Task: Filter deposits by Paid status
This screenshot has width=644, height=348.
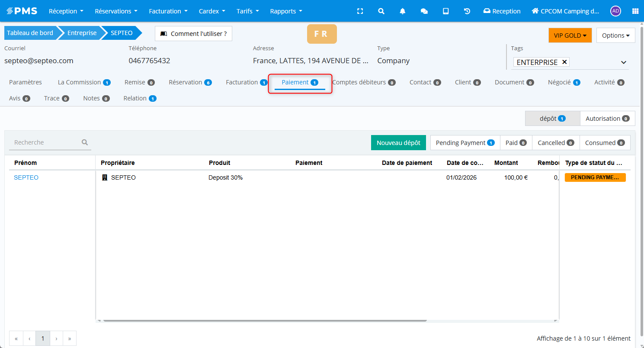Action: (x=516, y=143)
